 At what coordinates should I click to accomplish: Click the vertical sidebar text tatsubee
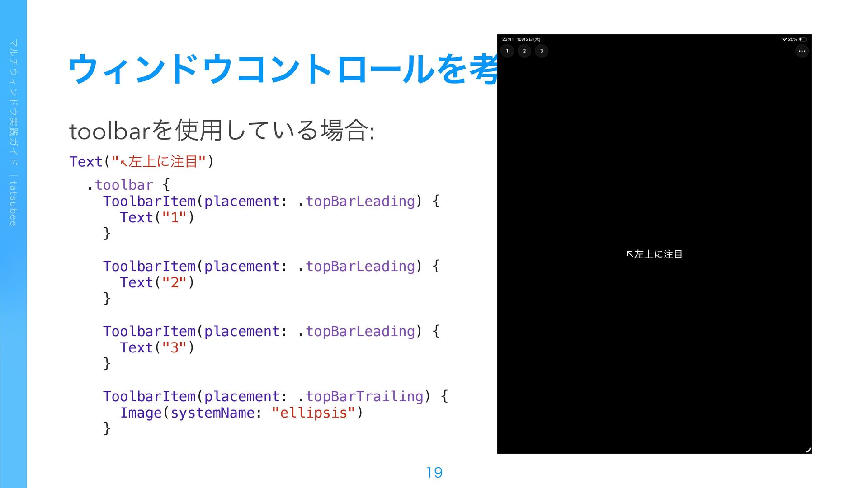point(13,203)
